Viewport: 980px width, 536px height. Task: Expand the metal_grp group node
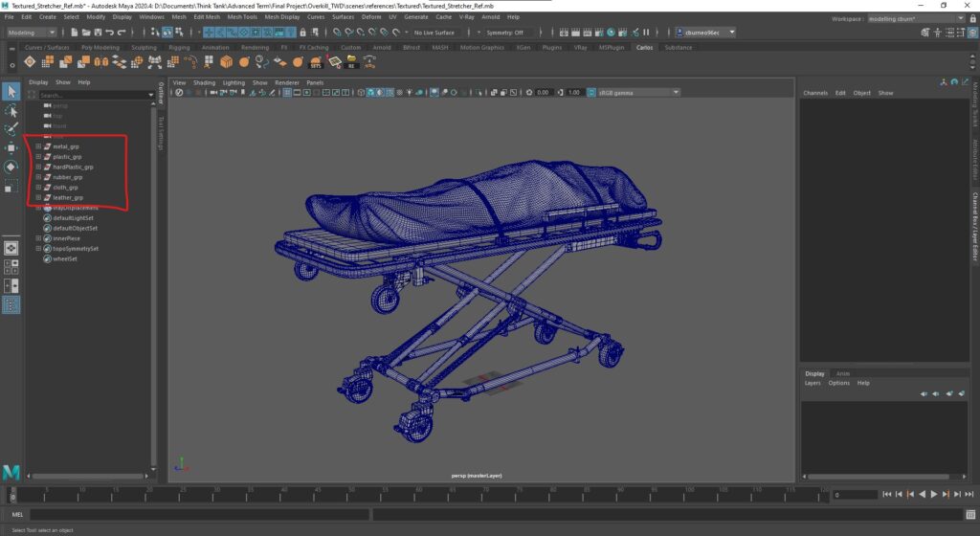pyautogui.click(x=38, y=146)
